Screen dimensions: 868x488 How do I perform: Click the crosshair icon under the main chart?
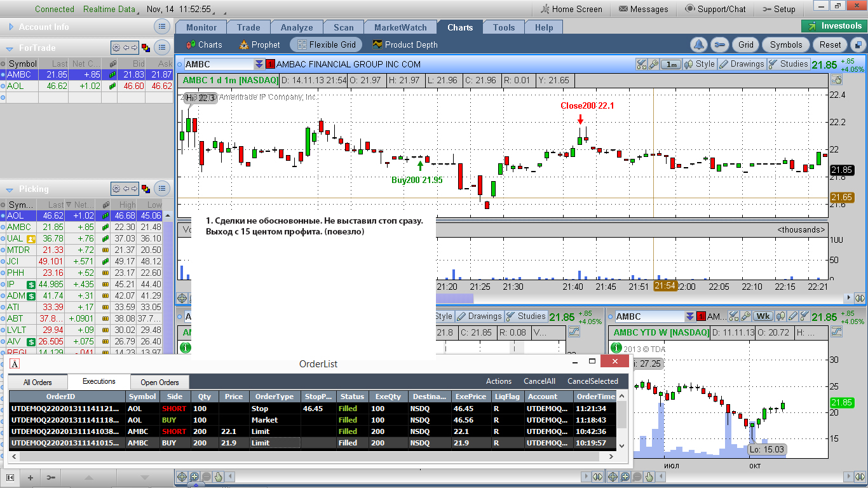(x=182, y=298)
